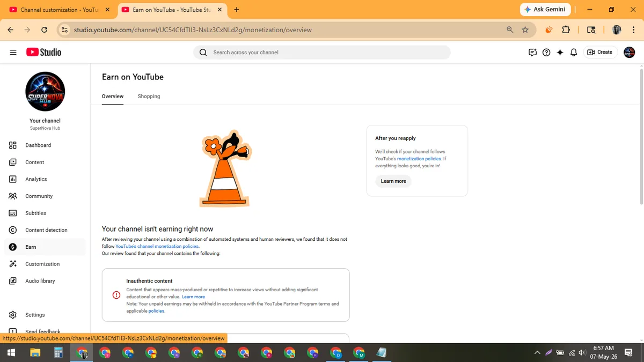Image resolution: width=644 pixels, height=362 pixels.
Task: Select Earn in the sidebar
Action: pos(45,247)
